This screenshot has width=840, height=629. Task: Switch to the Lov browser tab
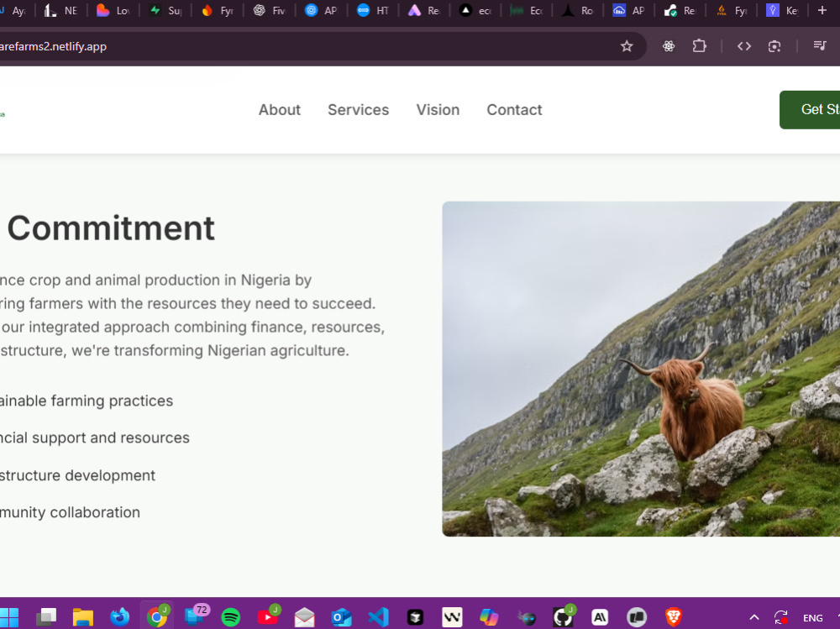pos(113,10)
